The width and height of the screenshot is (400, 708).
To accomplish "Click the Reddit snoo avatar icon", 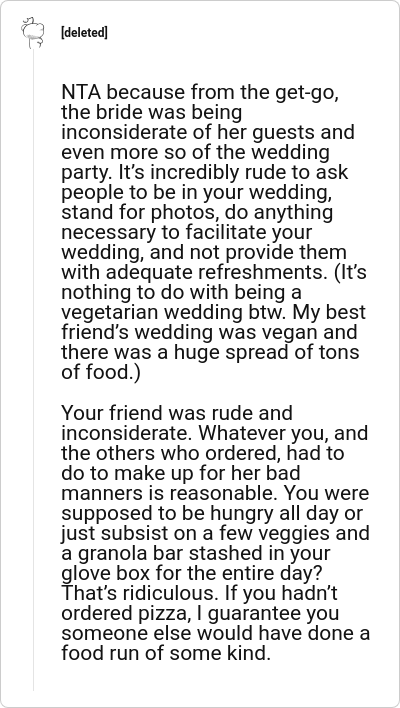I will pos(33,33).
